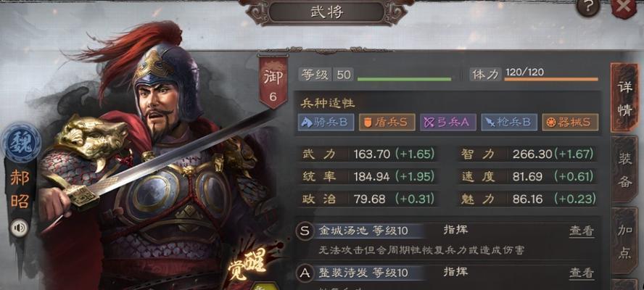Select the 弓兵A archer aptitude icon

pos(447,123)
